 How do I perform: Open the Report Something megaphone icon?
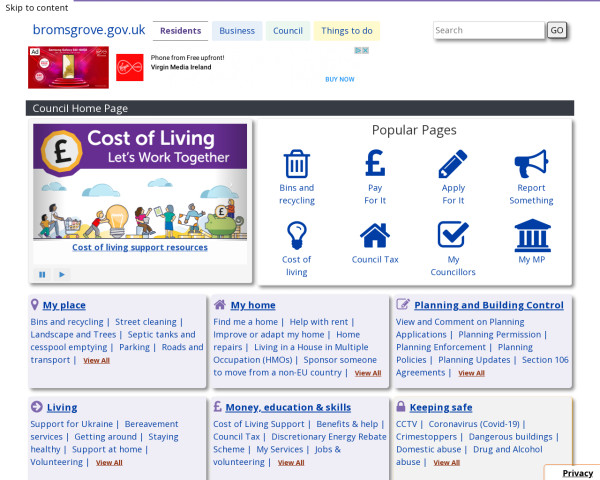tap(531, 164)
